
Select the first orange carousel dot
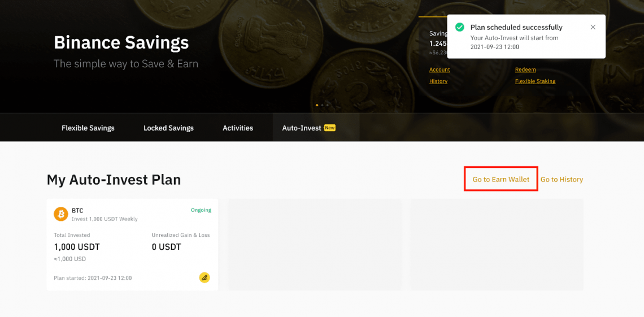coord(317,105)
